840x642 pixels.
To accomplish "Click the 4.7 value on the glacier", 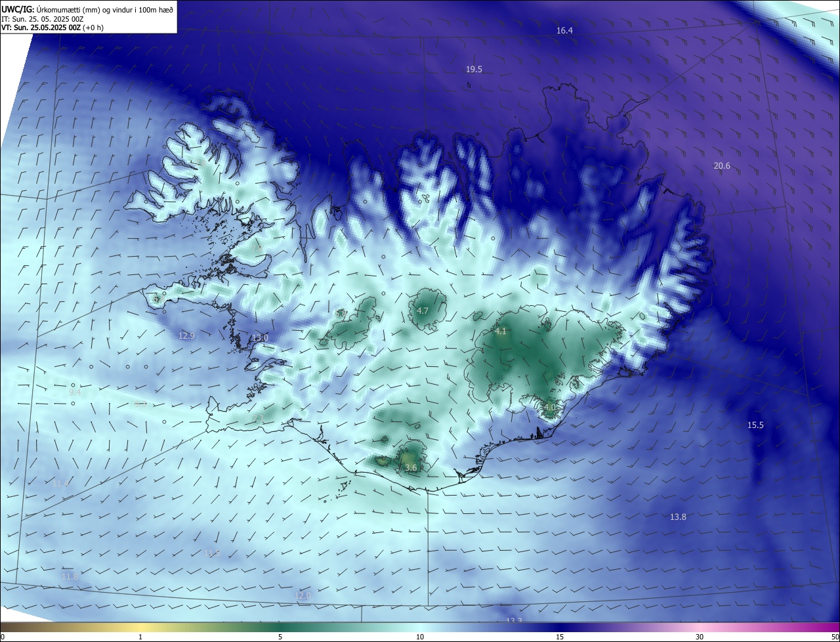I will (x=423, y=311).
